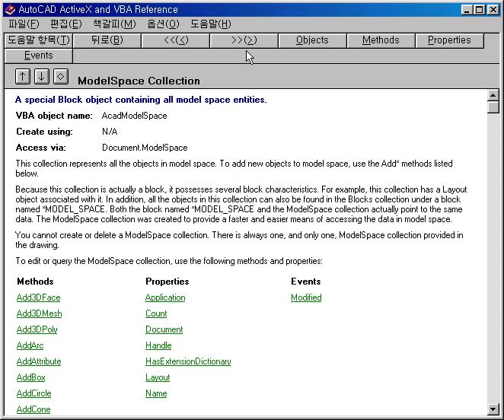
Task: Click the Events column heading in content
Action: click(306, 282)
